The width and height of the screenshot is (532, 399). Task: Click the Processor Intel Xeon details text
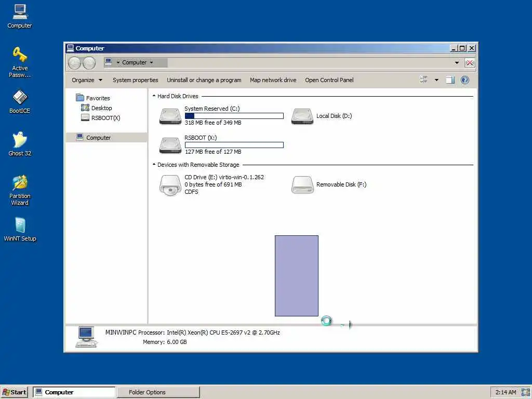209,332
